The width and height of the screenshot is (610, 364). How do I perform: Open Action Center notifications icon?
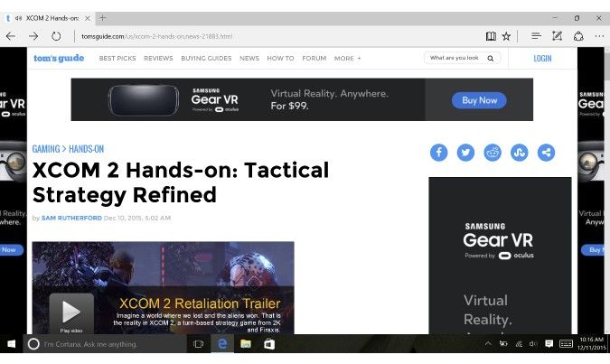pyautogui.click(x=549, y=344)
